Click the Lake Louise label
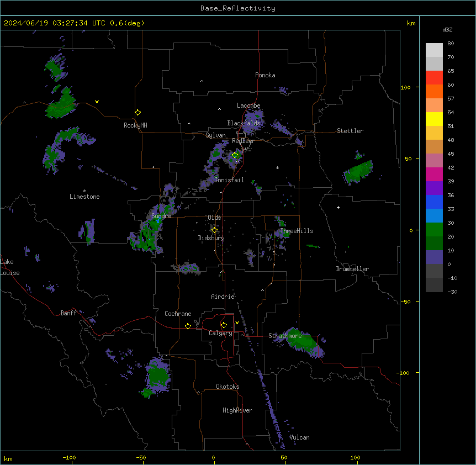Viewport: 476px width, 465px height. [x=10, y=267]
